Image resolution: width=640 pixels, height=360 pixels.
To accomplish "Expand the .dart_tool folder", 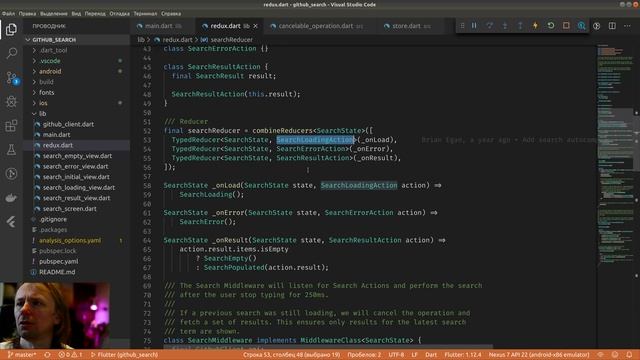I will click(53, 50).
